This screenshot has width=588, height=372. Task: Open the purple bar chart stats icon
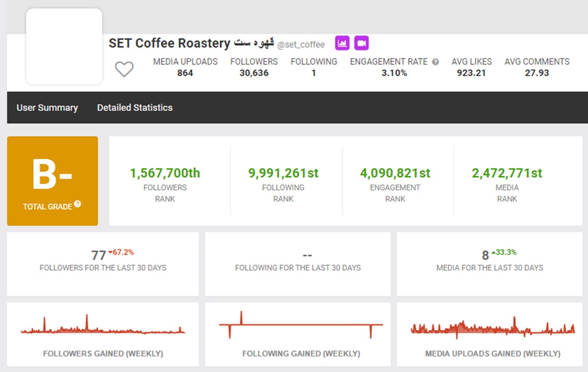(x=343, y=43)
